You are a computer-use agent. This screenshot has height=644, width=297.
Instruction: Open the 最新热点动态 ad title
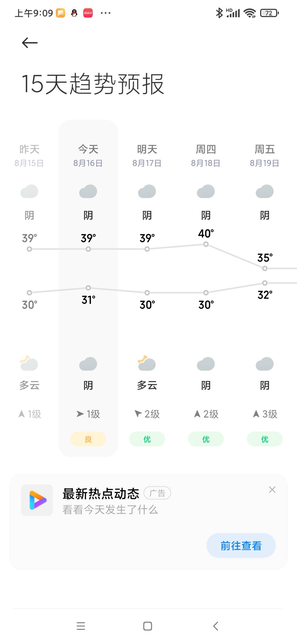click(101, 494)
